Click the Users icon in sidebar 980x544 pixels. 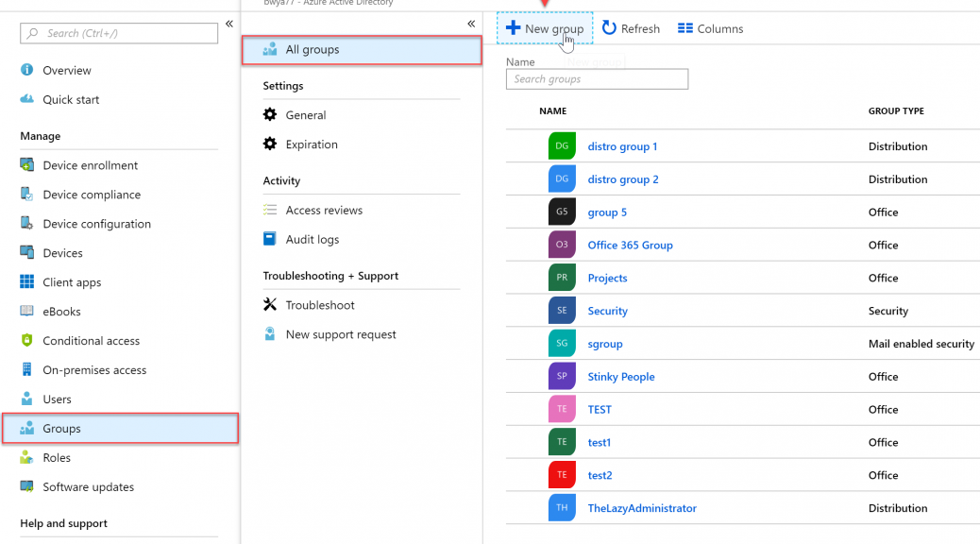(26, 399)
